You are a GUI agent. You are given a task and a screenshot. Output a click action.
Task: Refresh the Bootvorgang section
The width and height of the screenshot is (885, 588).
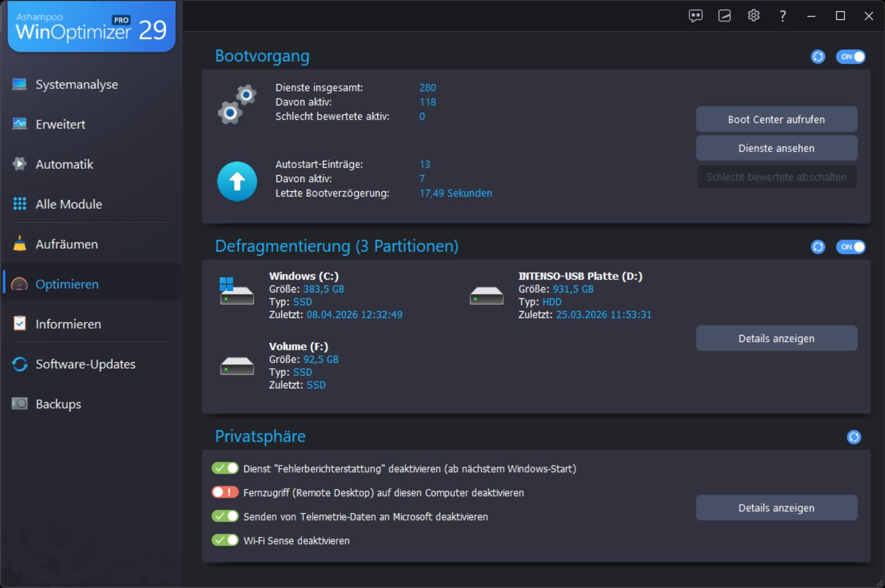click(x=818, y=56)
